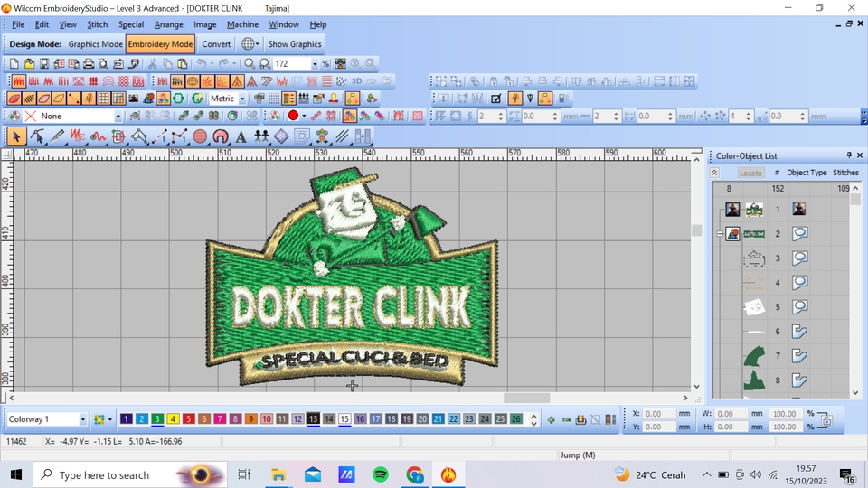Click the Convert button
868x488 pixels.
click(x=216, y=43)
